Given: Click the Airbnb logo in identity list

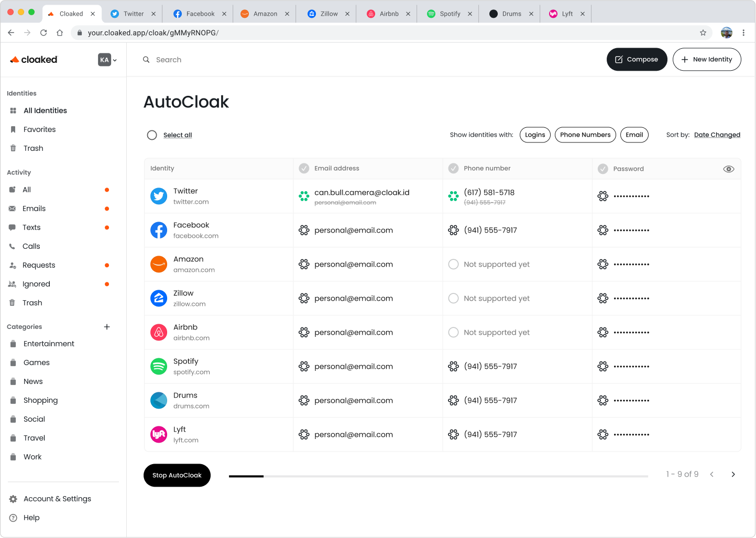Looking at the screenshot, I should (x=159, y=332).
